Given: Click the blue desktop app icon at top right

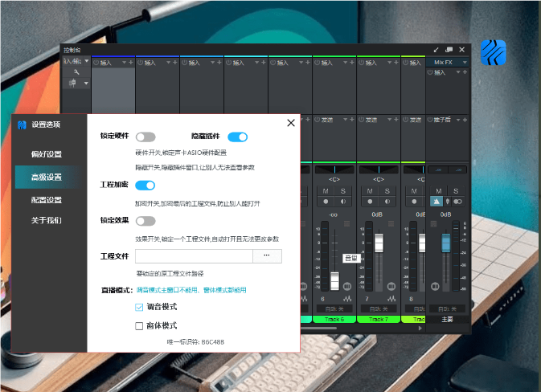Looking at the screenshot, I should pyautogui.click(x=493, y=52).
